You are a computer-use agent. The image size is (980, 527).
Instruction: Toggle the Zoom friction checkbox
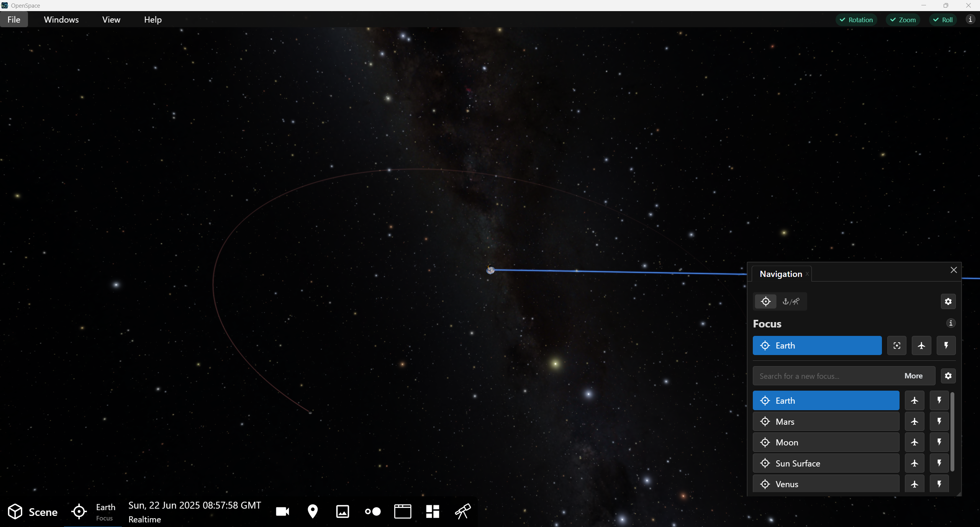pos(903,20)
